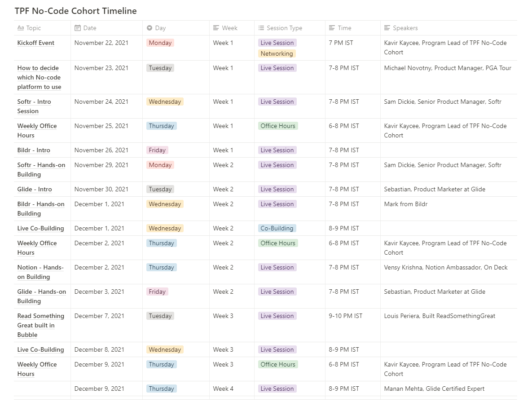This screenshot has height=402, width=532.
Task: Click the date November 24, 2021
Action: [x=101, y=102]
